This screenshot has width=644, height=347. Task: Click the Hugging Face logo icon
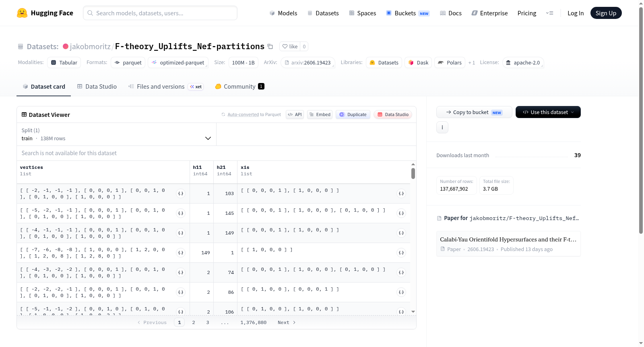22,13
